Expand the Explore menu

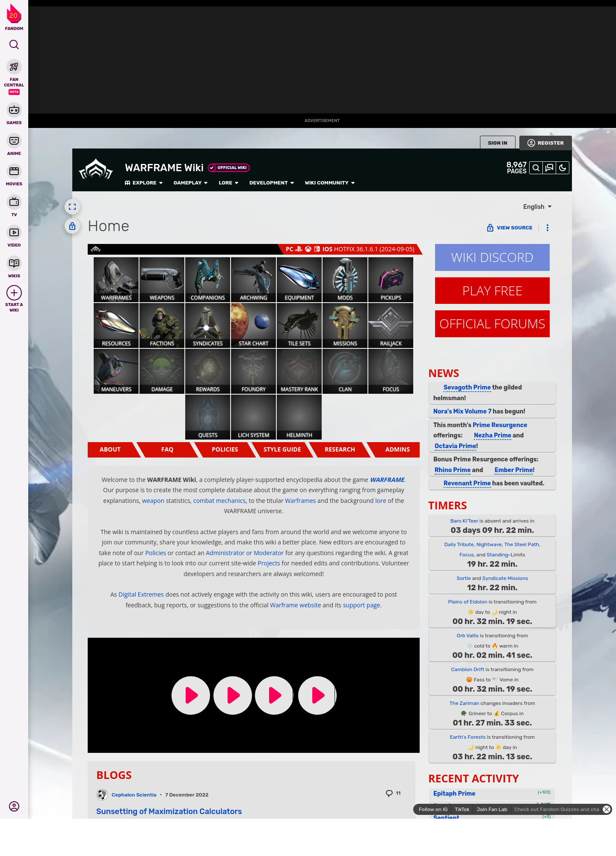(144, 183)
